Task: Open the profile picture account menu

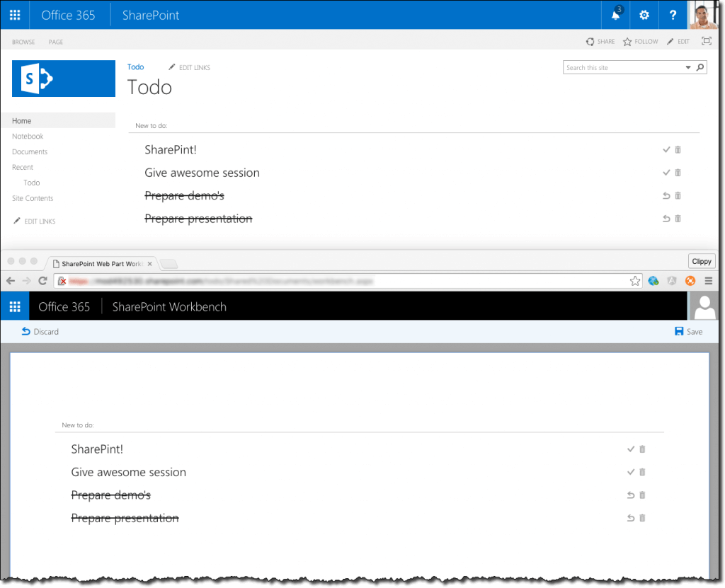Action: [702, 14]
